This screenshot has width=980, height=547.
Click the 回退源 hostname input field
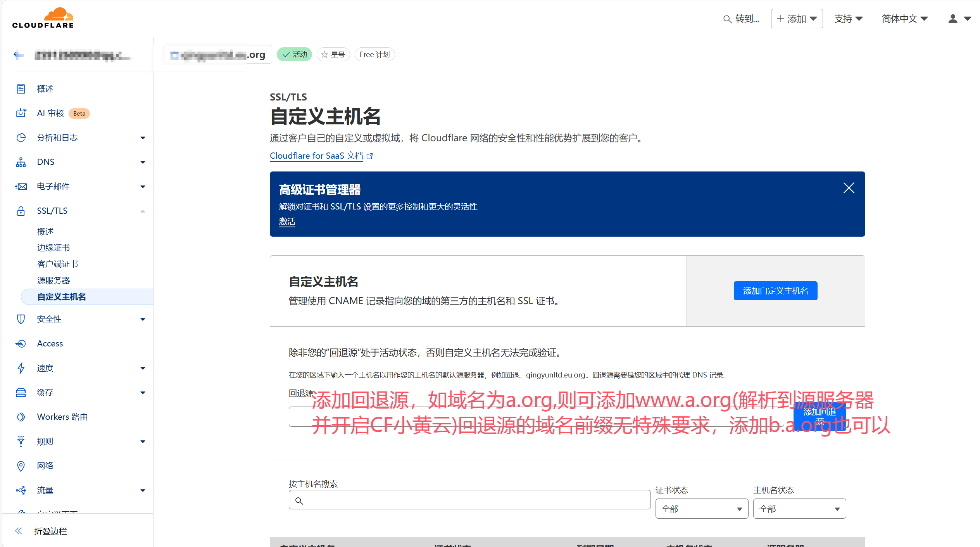[x=536, y=417]
